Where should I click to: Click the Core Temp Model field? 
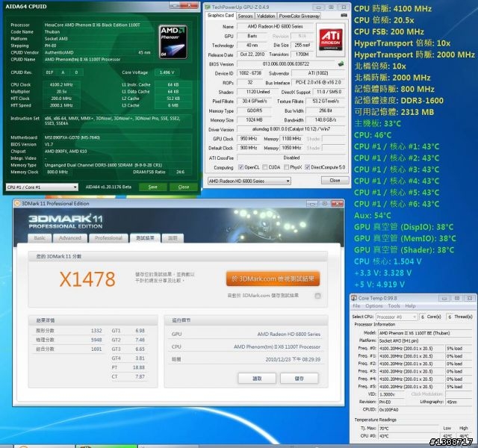coord(425,333)
